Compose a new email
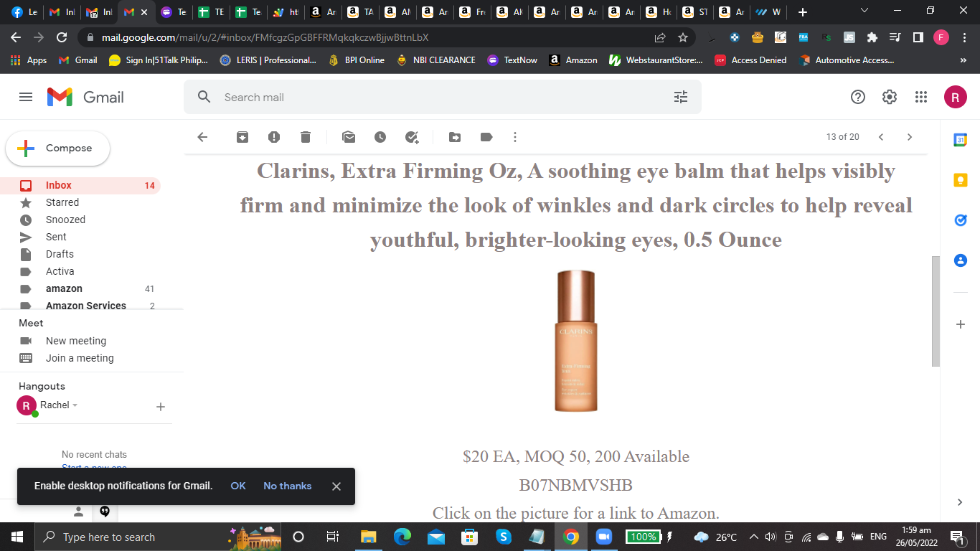This screenshot has height=551, width=980. coord(58,149)
